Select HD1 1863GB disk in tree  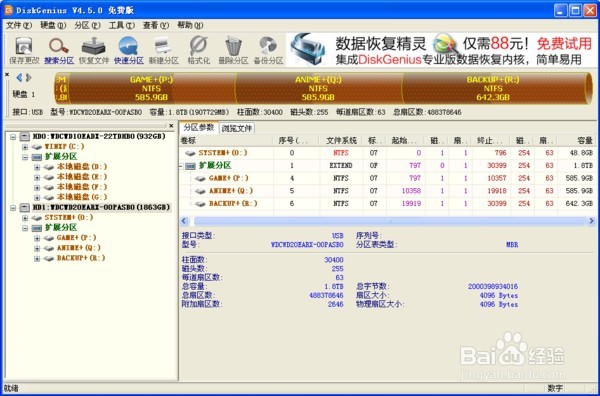click(x=101, y=207)
